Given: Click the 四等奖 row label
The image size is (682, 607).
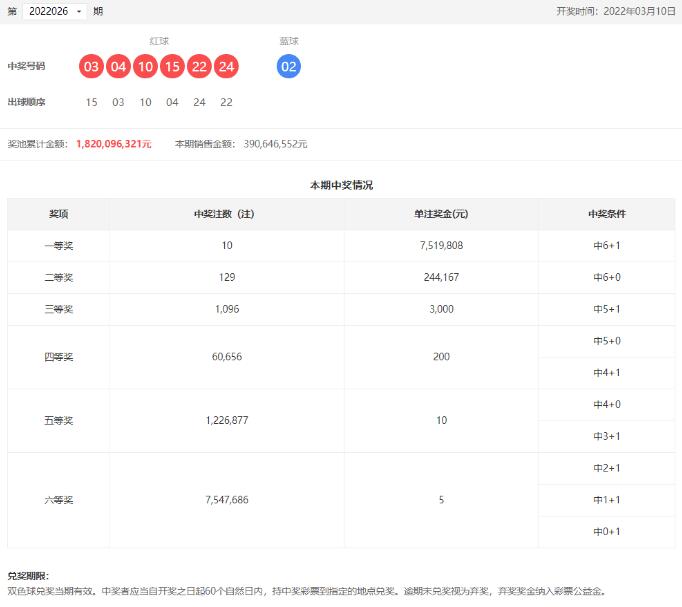Looking at the screenshot, I should pos(58,357).
